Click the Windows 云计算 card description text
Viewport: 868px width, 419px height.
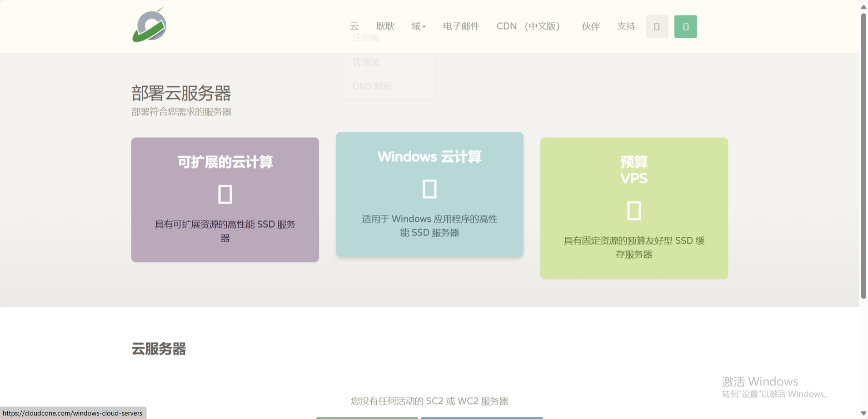(429, 226)
